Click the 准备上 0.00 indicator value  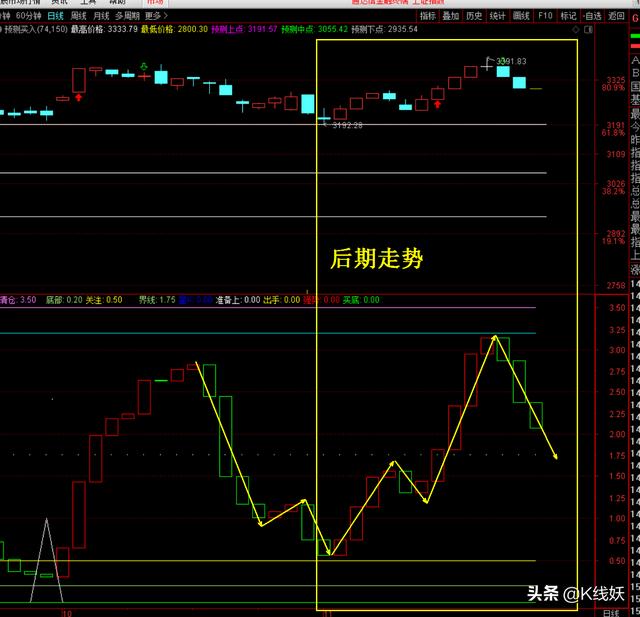coord(238,300)
